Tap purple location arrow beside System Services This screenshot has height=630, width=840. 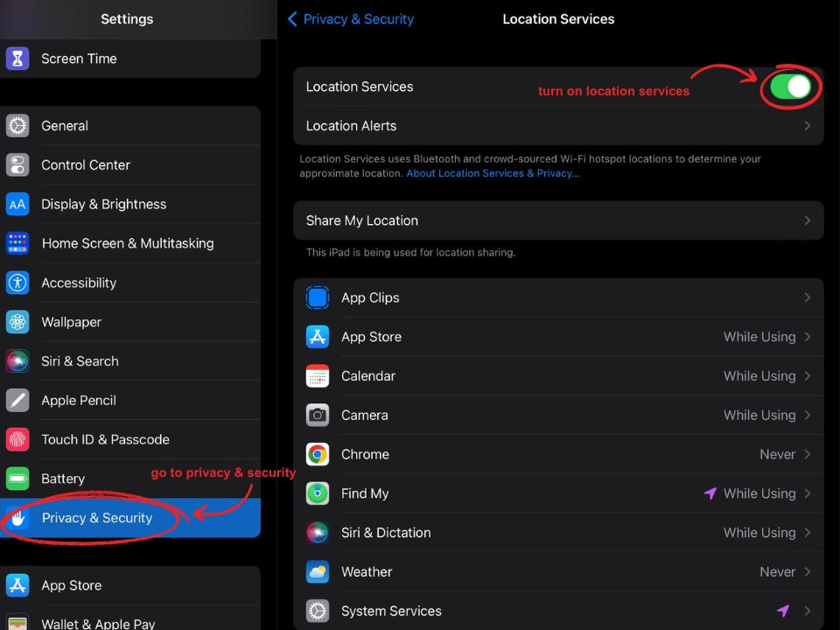click(x=783, y=610)
